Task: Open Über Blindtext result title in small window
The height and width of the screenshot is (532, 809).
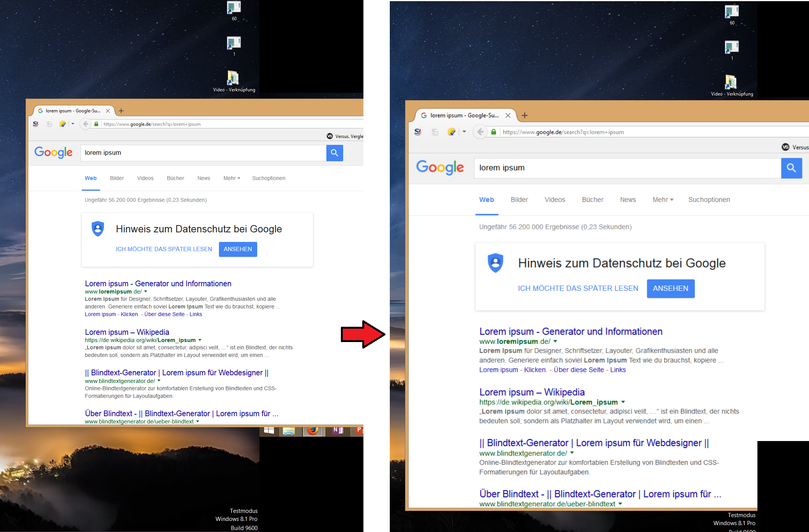Action: 182,414
